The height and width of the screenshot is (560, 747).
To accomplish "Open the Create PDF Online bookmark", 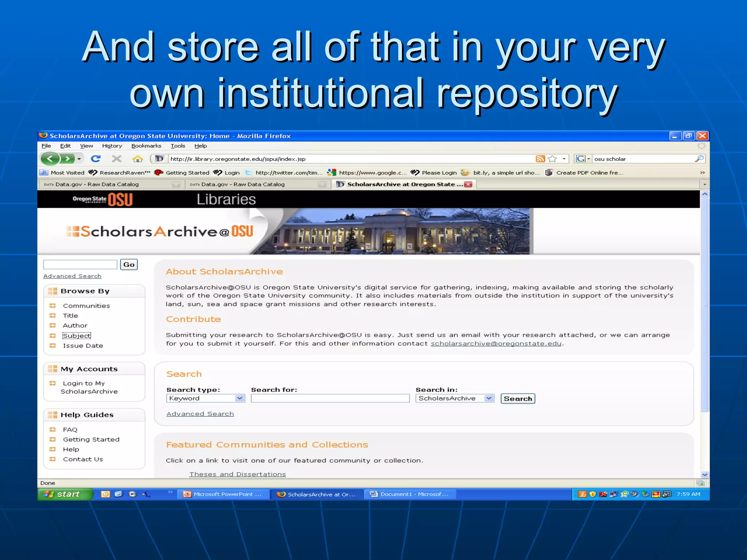I will pos(584,172).
